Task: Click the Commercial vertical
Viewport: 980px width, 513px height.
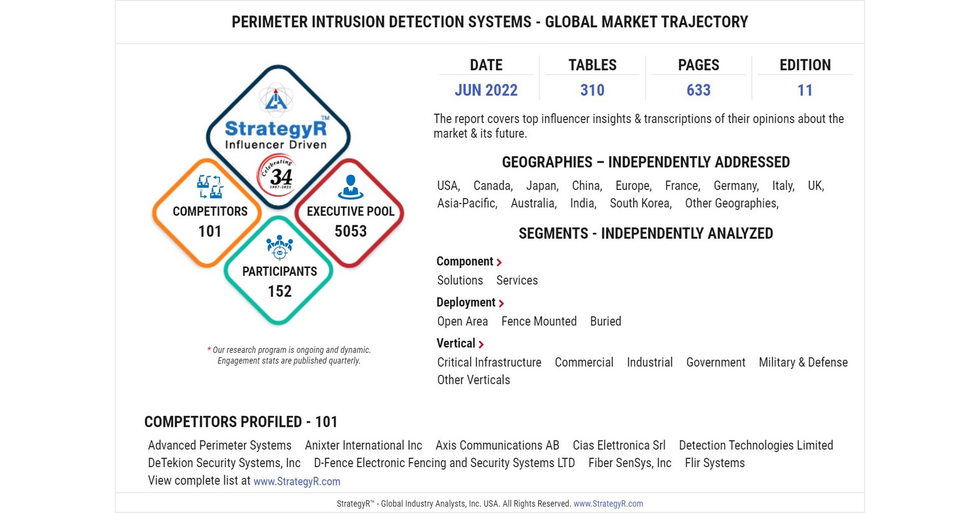Action: click(584, 362)
